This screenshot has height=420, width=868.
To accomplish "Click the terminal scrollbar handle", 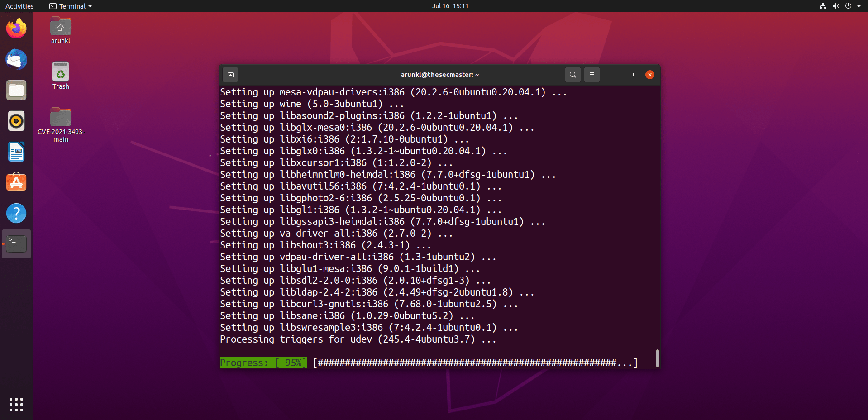I will tap(657, 358).
